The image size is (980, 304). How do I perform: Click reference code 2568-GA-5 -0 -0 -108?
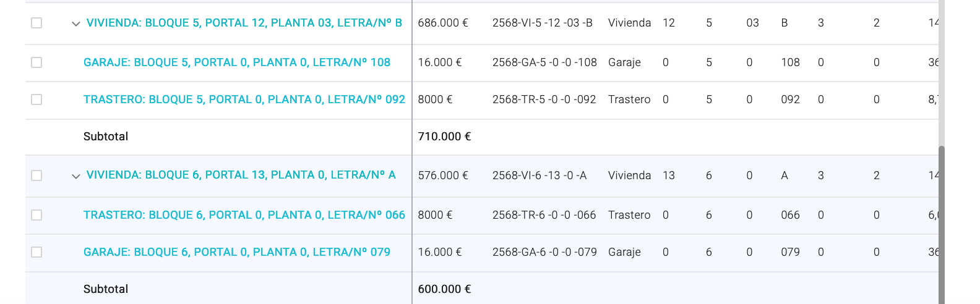[x=544, y=62]
